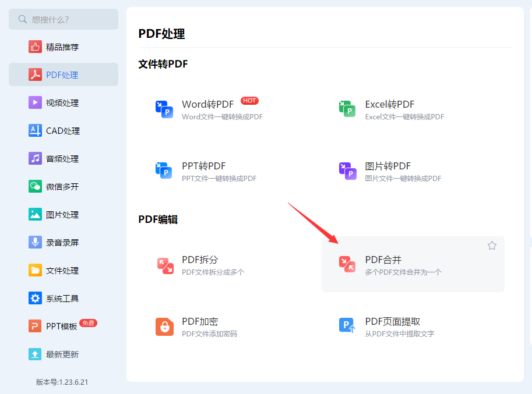Image resolution: width=532 pixels, height=394 pixels.
Task: Launch the PPT转PDF tool title
Action: coord(203,166)
